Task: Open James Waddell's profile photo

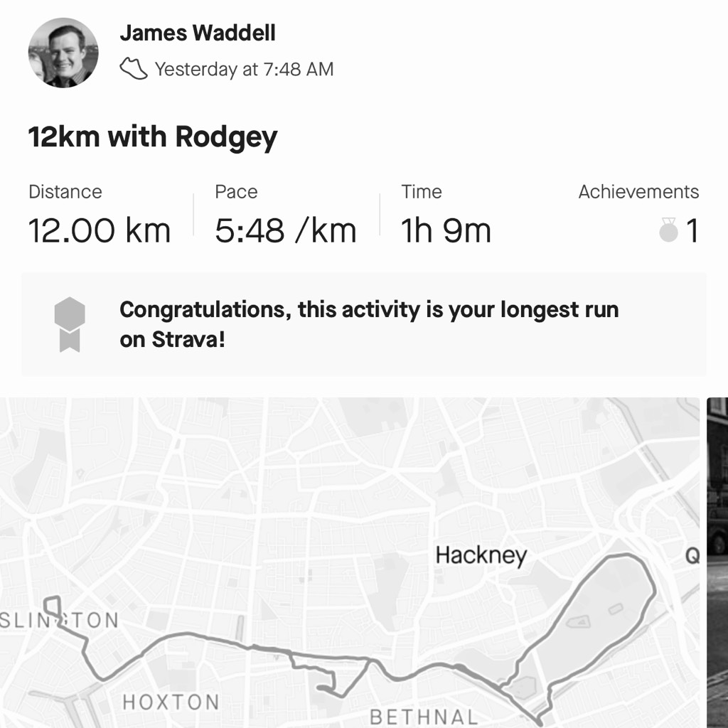Action: (63, 53)
